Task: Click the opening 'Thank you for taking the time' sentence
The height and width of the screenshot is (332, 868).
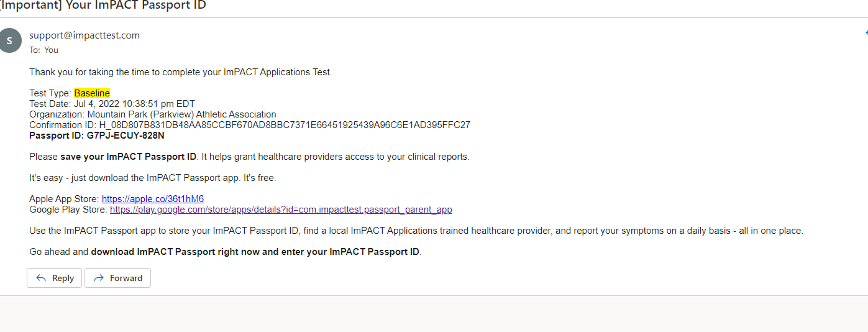Action: pos(181,72)
